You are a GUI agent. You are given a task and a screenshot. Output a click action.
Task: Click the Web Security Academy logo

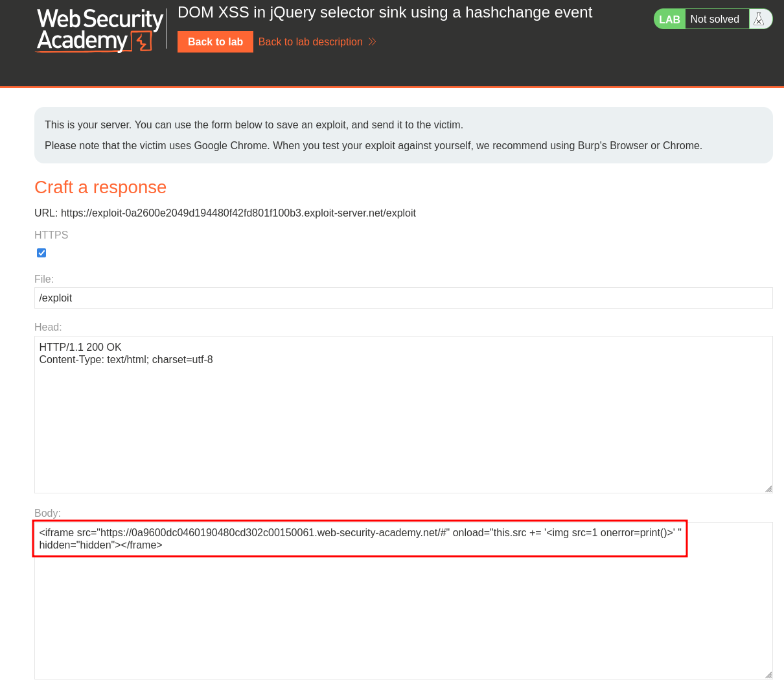100,30
